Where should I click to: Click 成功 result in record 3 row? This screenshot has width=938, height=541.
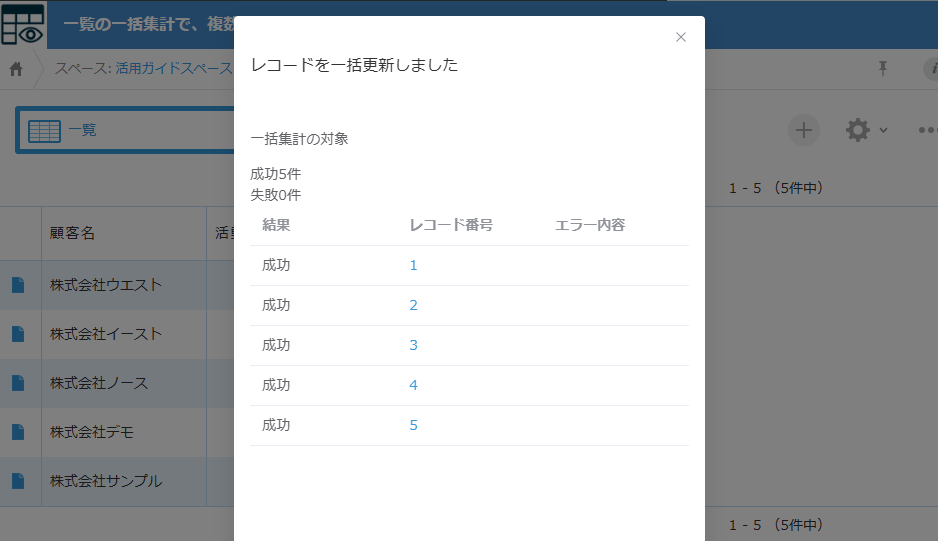[276, 345]
